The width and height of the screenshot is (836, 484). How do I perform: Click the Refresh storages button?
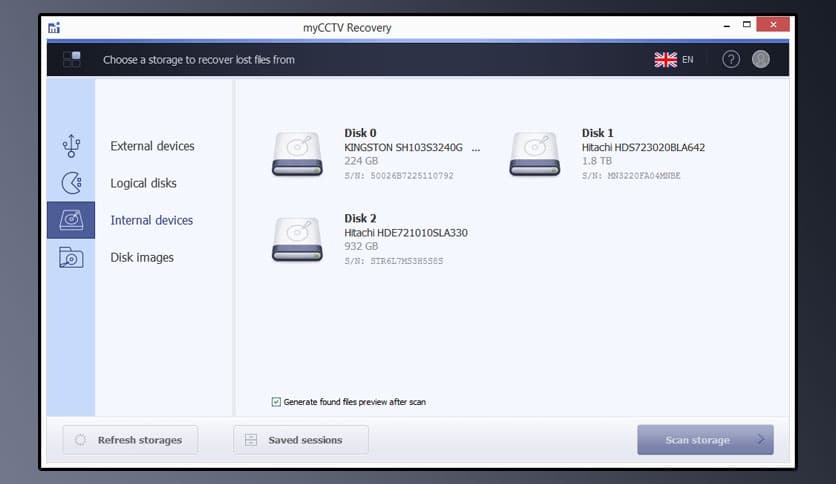tap(130, 440)
